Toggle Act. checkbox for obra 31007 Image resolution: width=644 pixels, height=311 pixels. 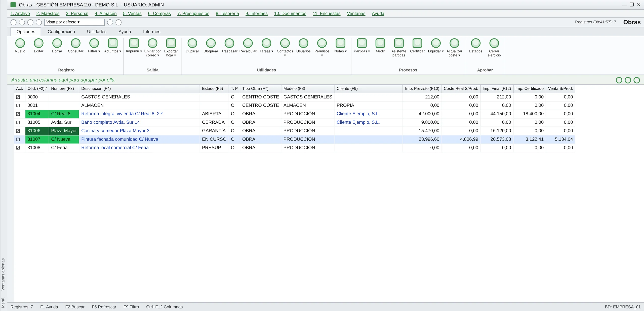coord(18,139)
